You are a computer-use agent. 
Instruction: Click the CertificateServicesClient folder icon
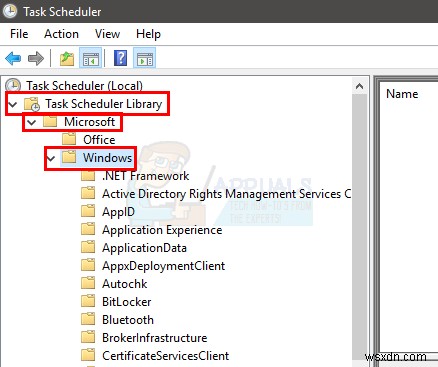click(88, 356)
